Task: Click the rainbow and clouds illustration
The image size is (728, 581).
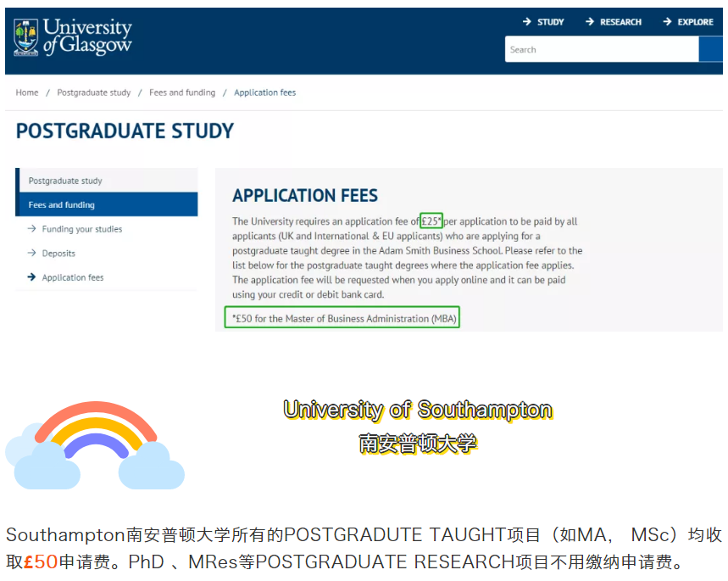Action: pyautogui.click(x=95, y=444)
